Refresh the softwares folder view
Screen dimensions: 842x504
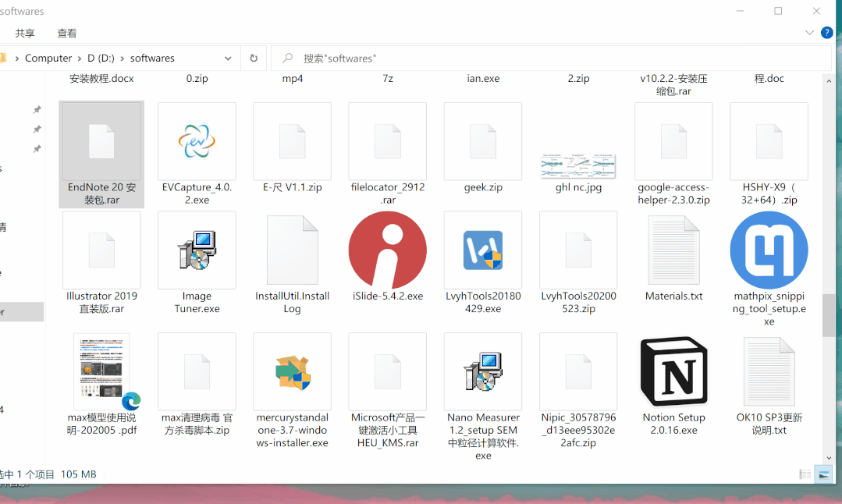pos(254,58)
